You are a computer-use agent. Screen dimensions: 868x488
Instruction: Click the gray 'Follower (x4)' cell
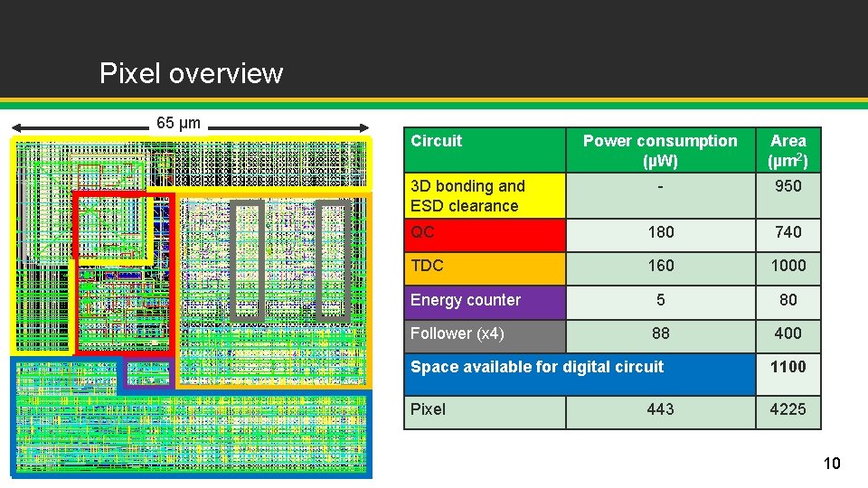point(485,336)
